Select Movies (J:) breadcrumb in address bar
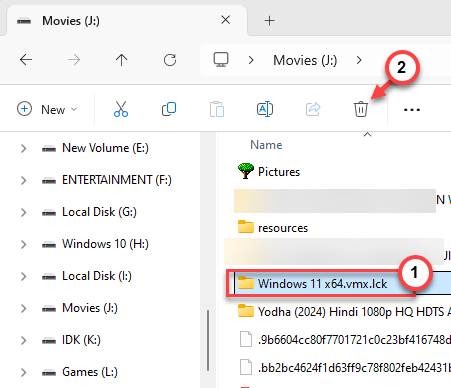451x388 pixels. tap(305, 60)
